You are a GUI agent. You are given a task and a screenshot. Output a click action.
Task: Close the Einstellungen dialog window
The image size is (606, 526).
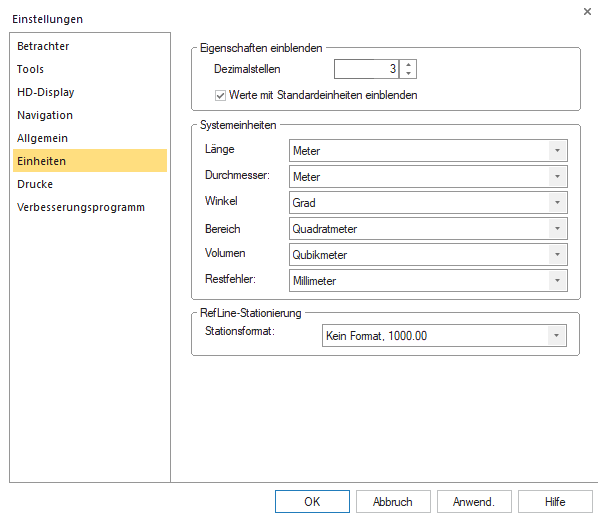click(586, 12)
